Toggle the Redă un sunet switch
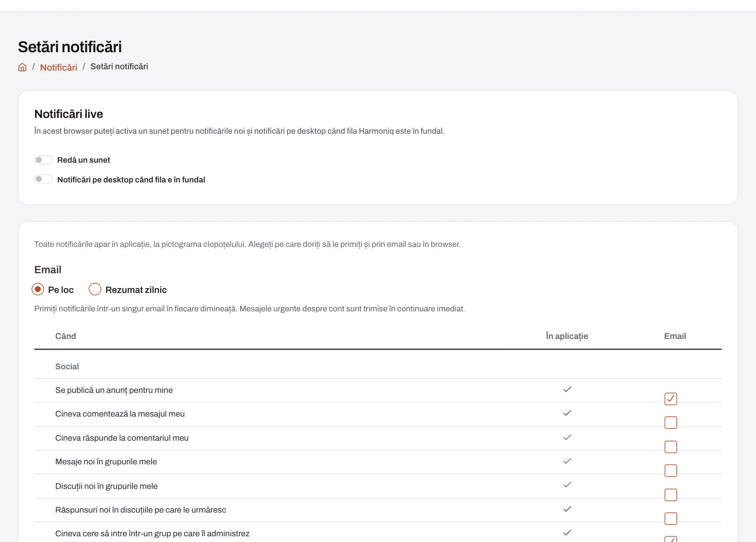756x542 pixels. [x=43, y=160]
